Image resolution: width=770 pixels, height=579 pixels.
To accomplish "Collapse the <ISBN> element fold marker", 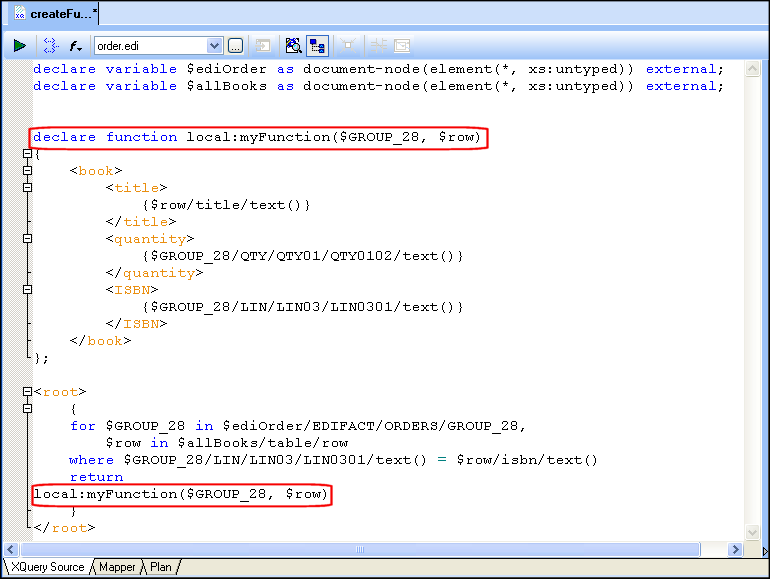I will (x=28, y=290).
